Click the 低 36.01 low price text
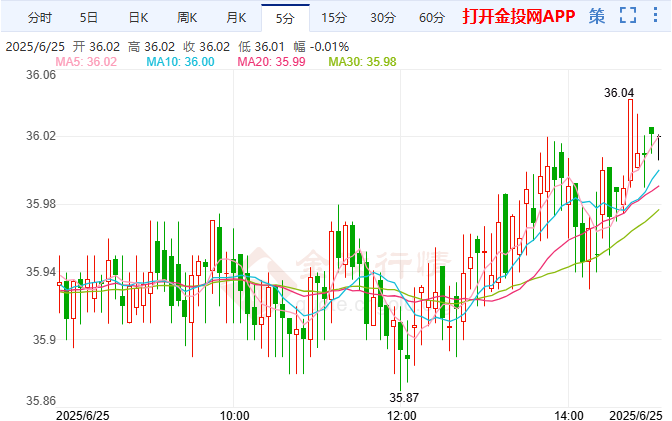 (x=261, y=46)
